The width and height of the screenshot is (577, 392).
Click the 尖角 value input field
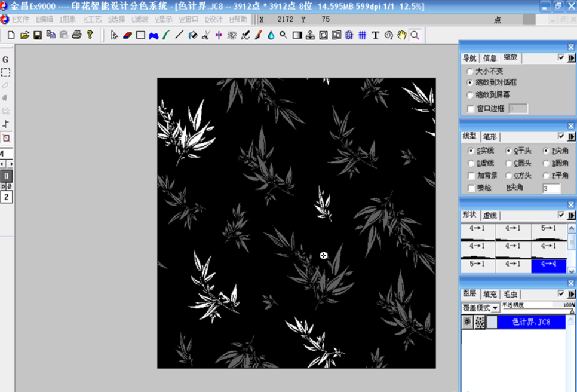[x=551, y=188]
